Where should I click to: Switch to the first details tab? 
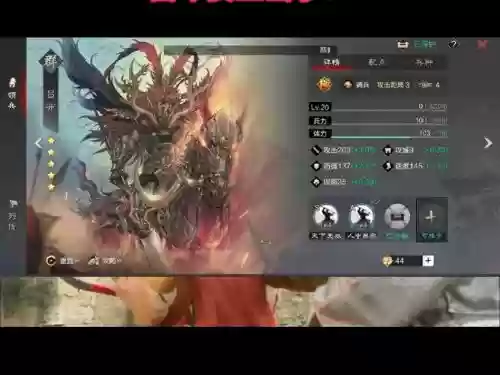pos(332,62)
